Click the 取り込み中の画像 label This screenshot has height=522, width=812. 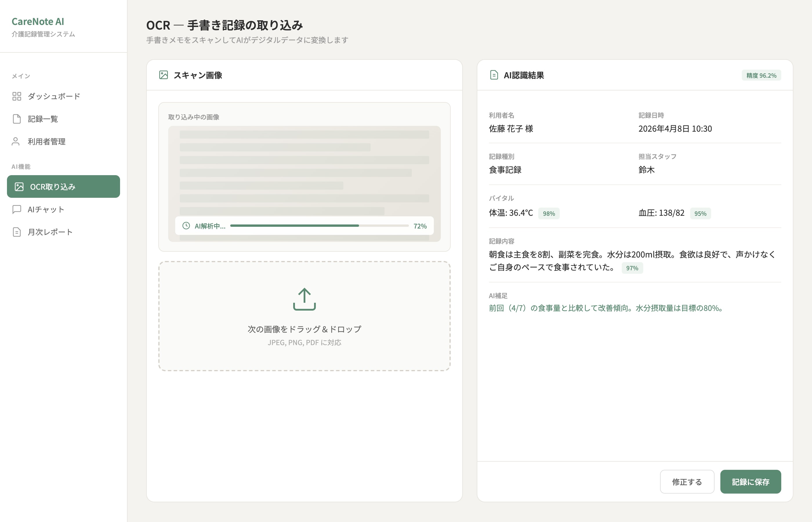[x=194, y=117]
